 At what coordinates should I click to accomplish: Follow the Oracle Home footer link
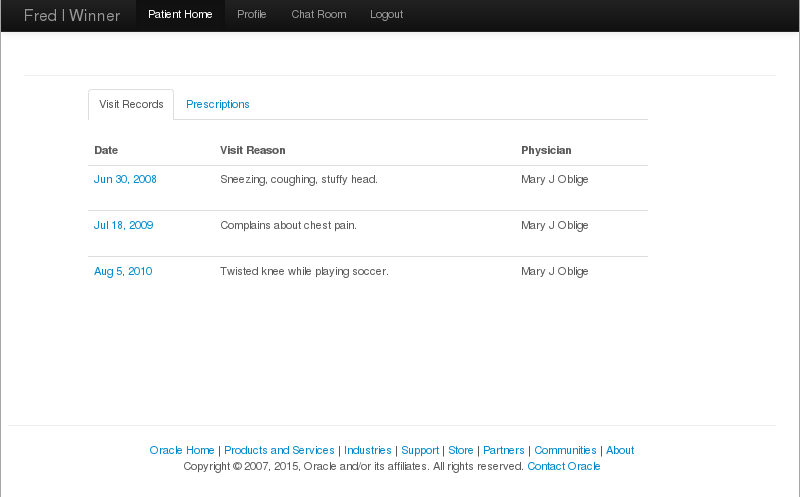[182, 451]
